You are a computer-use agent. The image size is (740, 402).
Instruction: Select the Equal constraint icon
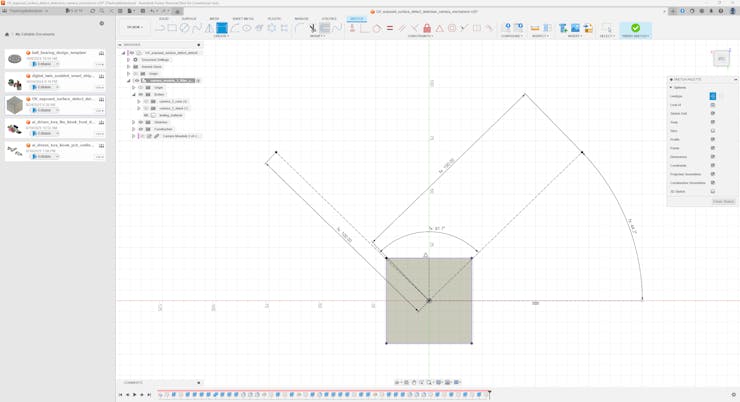tap(390, 28)
